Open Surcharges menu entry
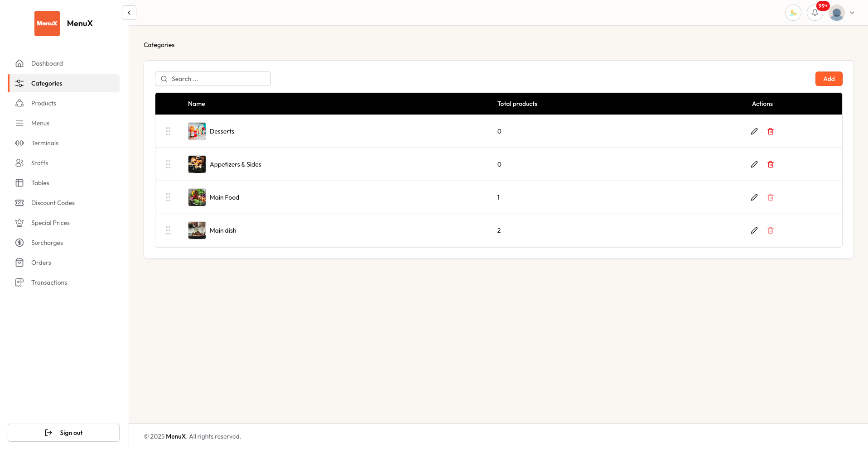The width and height of the screenshot is (868, 449). [x=63, y=243]
